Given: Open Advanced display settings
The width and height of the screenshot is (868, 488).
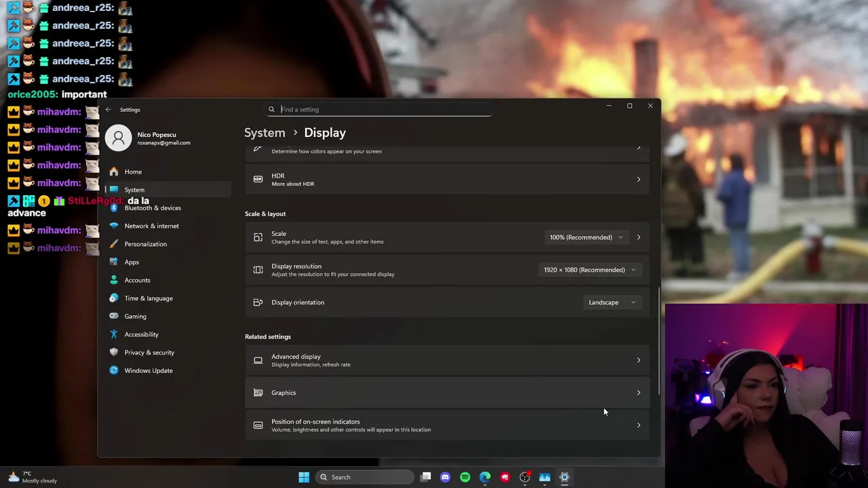Looking at the screenshot, I should coord(447,361).
